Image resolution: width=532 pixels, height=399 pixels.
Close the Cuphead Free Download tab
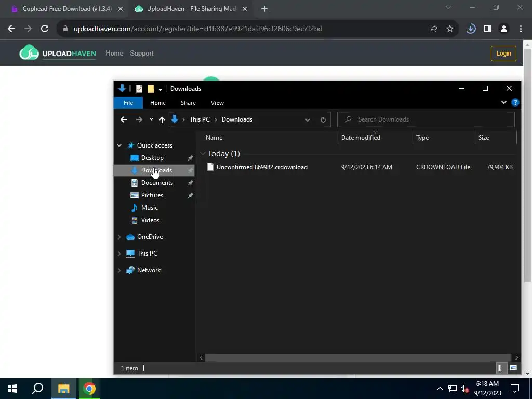pos(121,9)
